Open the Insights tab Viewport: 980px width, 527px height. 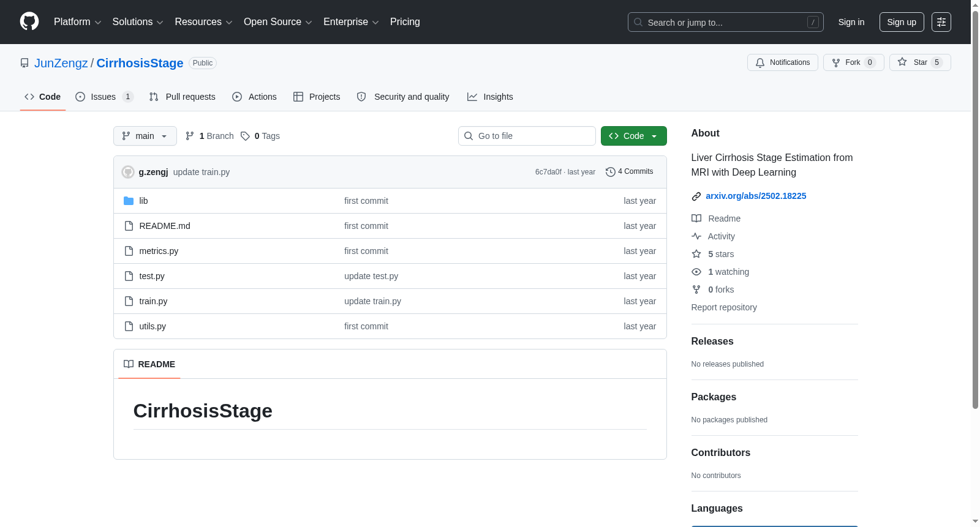click(x=490, y=97)
